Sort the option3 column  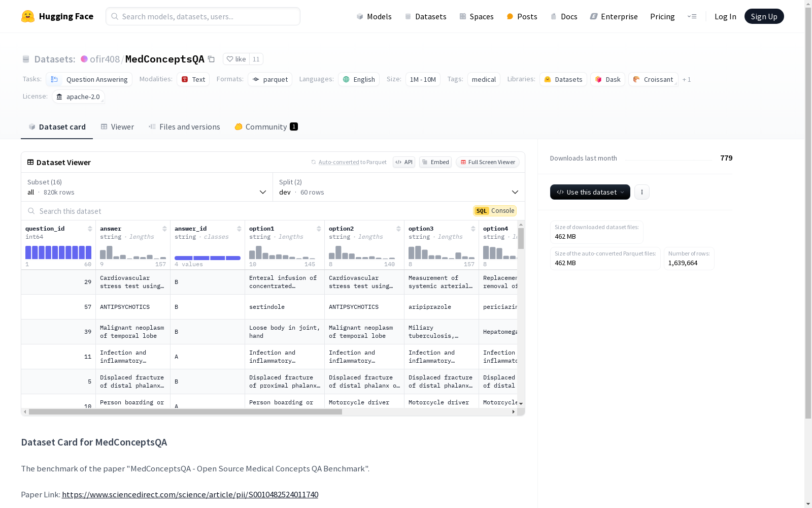click(473, 229)
